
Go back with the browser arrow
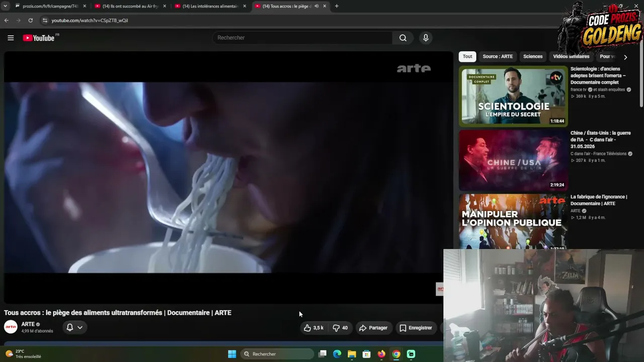click(x=7, y=21)
